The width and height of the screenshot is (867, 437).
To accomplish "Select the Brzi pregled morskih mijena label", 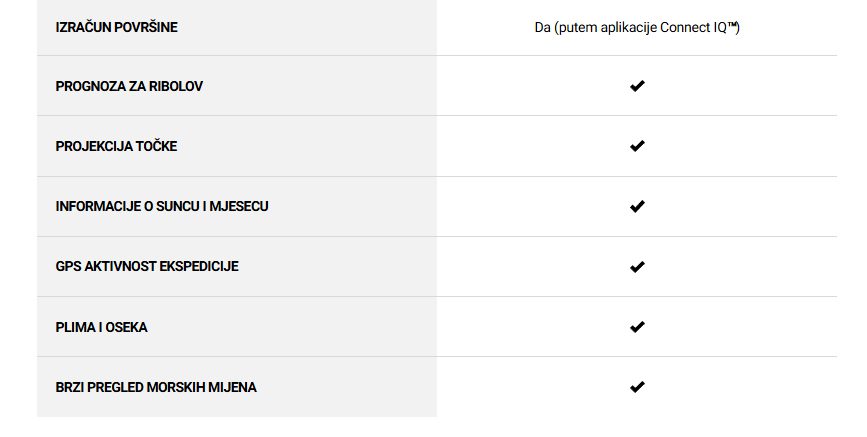I will click(156, 387).
